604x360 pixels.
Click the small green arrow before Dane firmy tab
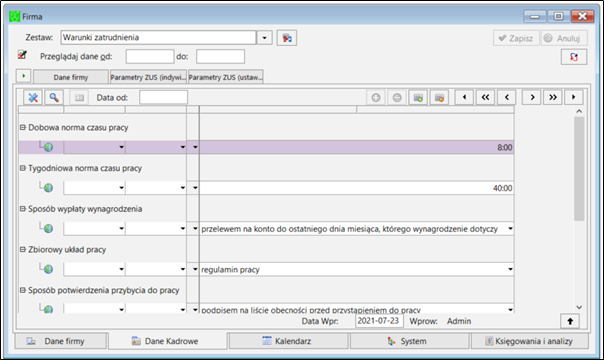pos(23,76)
